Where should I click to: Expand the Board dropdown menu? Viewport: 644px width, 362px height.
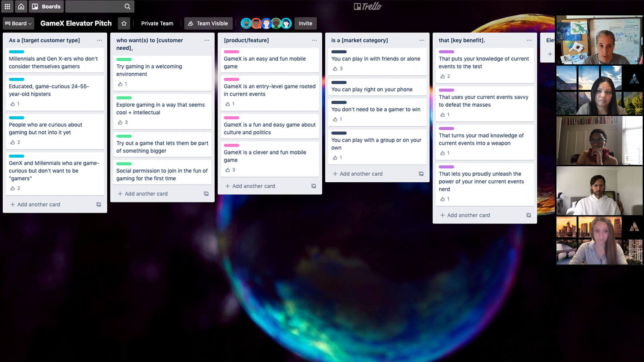point(18,23)
